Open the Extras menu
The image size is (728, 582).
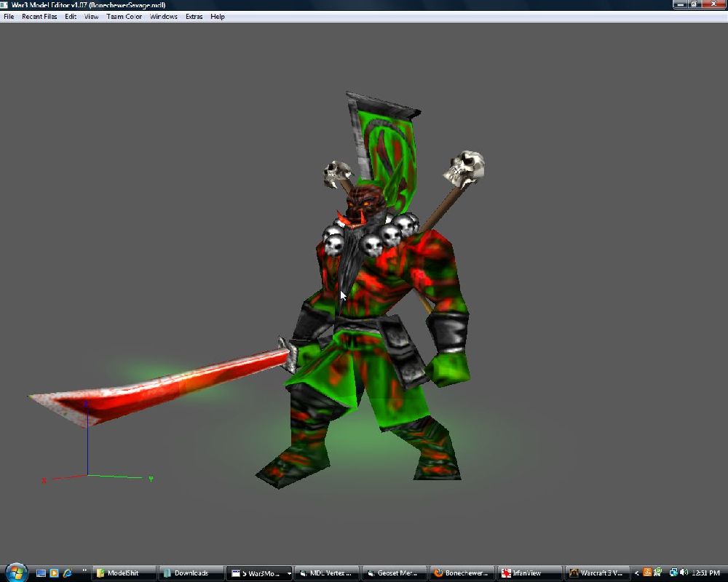[x=194, y=17]
